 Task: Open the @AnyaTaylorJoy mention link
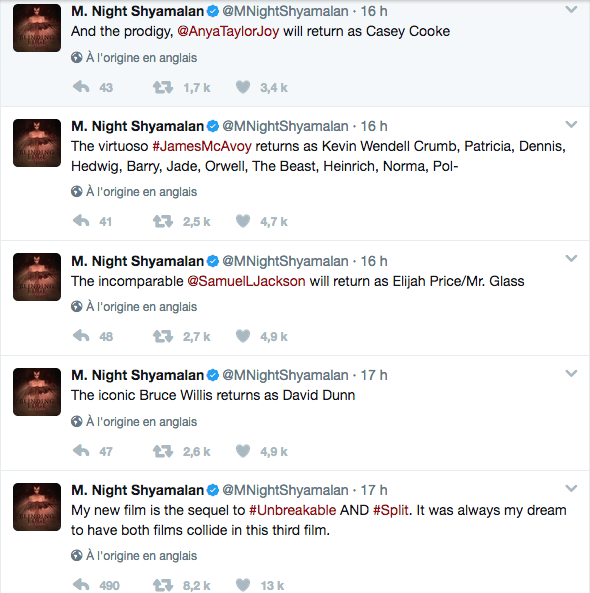click(228, 31)
